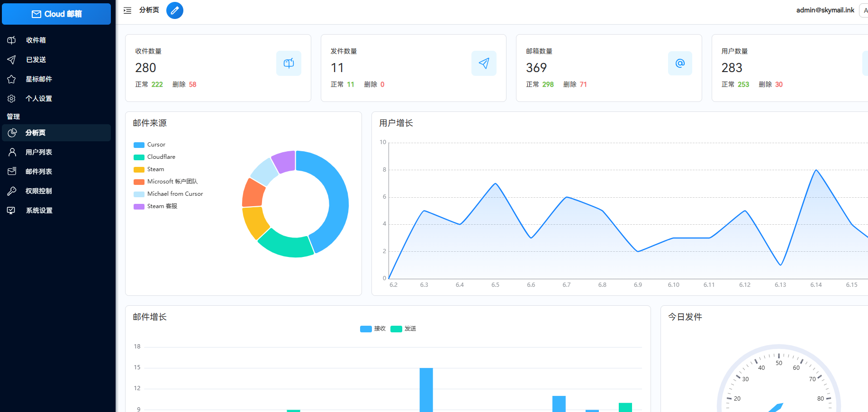868x412 pixels.
Task: Open the admin@skymail.ink account menu
Action: [x=825, y=10]
